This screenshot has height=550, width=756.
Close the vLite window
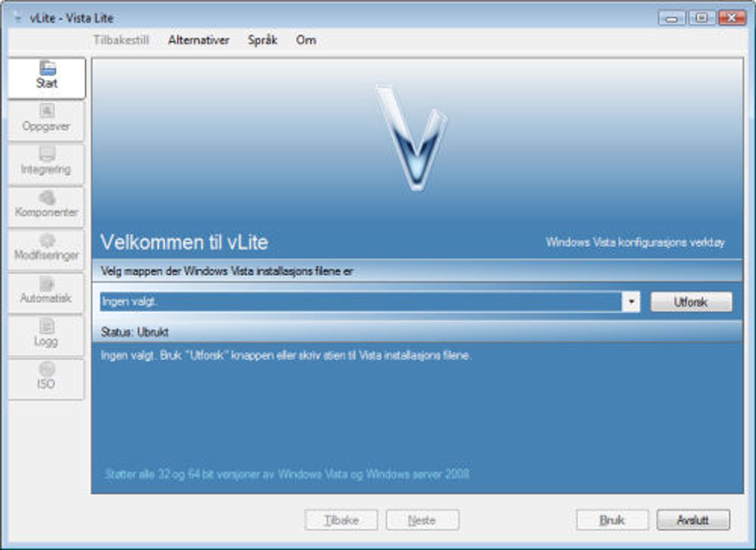732,18
